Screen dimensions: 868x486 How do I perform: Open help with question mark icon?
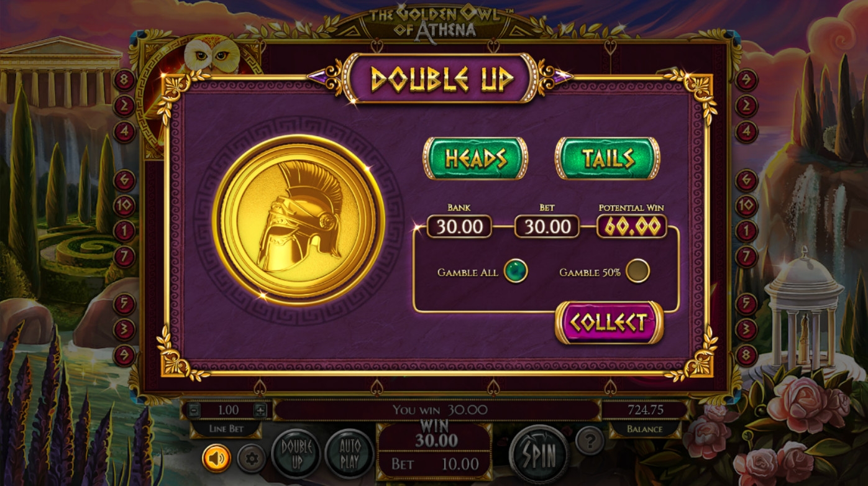click(590, 440)
